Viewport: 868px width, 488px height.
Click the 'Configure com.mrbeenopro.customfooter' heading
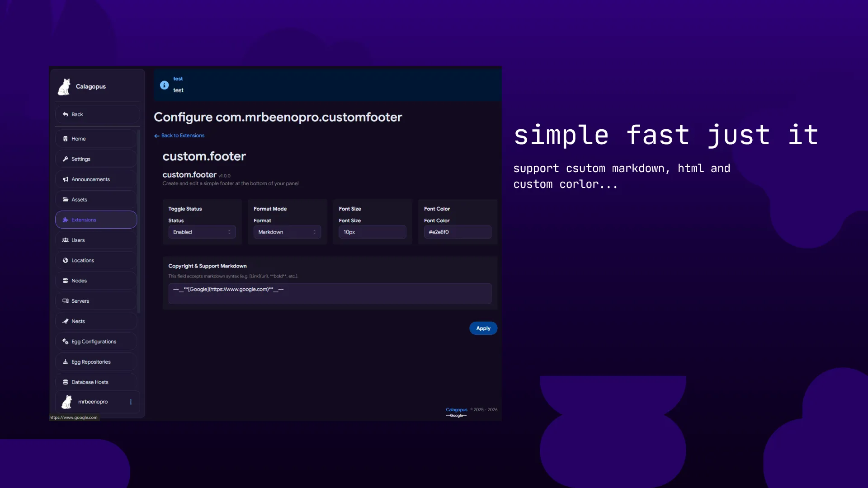pos(278,117)
